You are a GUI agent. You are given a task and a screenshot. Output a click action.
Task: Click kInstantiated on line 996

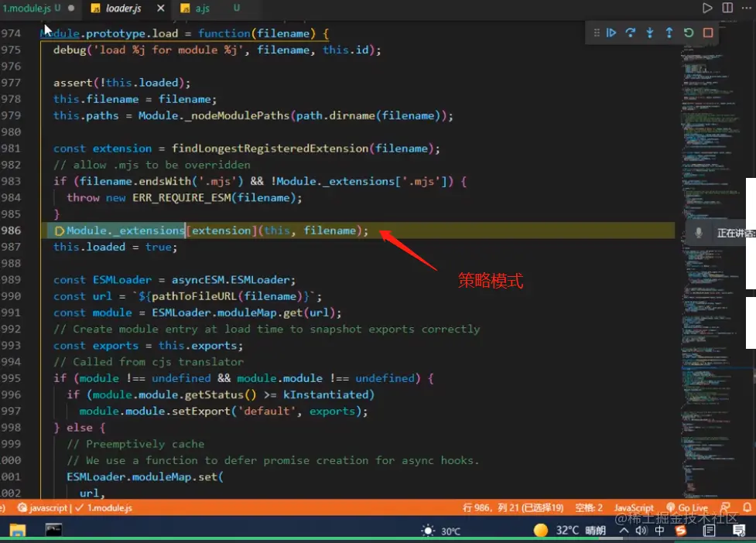[x=326, y=395]
